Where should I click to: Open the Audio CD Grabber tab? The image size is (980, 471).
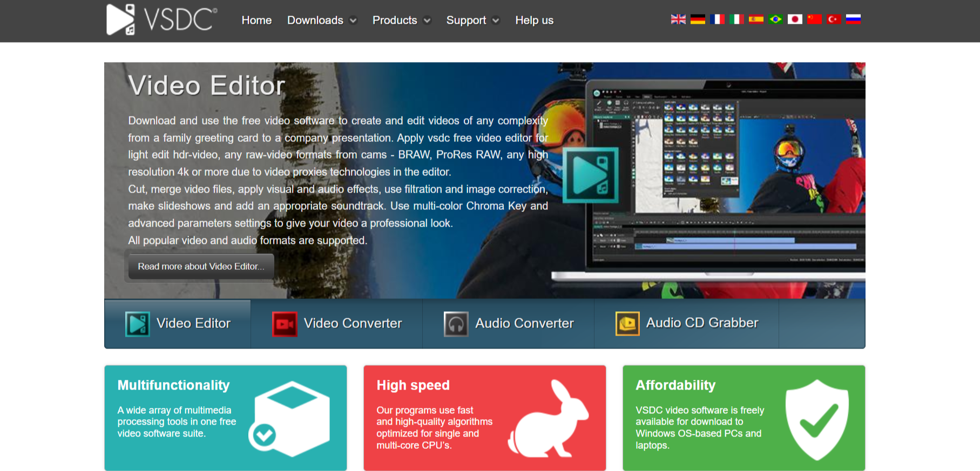[x=687, y=324]
